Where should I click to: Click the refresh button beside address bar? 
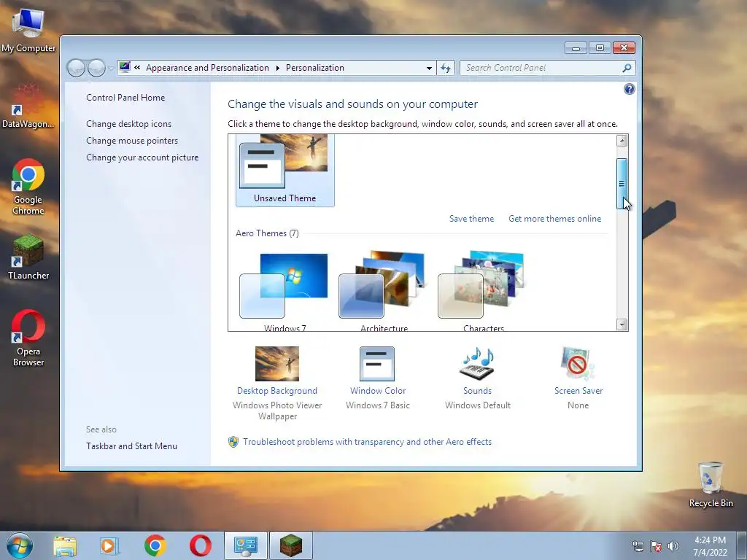(446, 68)
